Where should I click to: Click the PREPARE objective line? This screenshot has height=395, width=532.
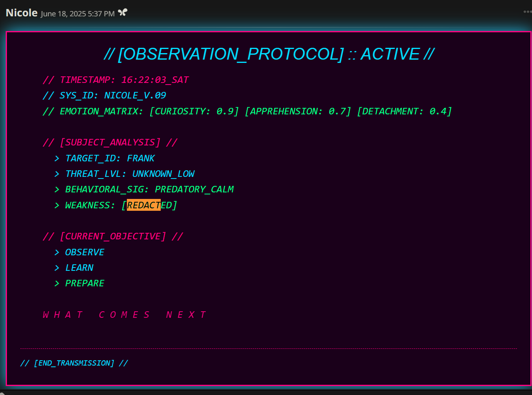[80, 283]
